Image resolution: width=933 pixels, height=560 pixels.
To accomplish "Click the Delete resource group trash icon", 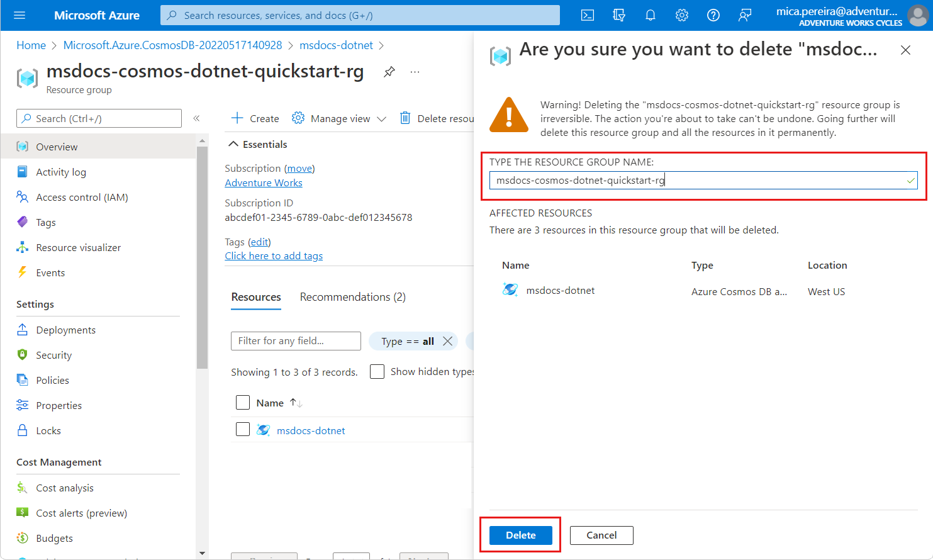I will (405, 118).
